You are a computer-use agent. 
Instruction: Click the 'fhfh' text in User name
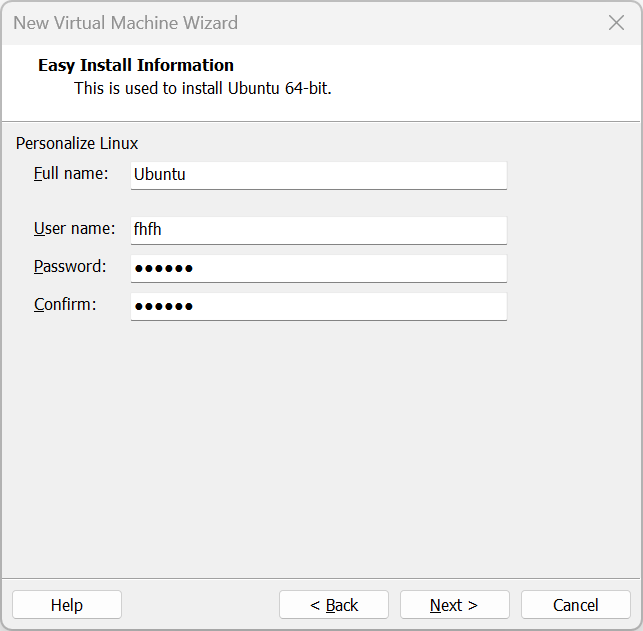(x=148, y=230)
